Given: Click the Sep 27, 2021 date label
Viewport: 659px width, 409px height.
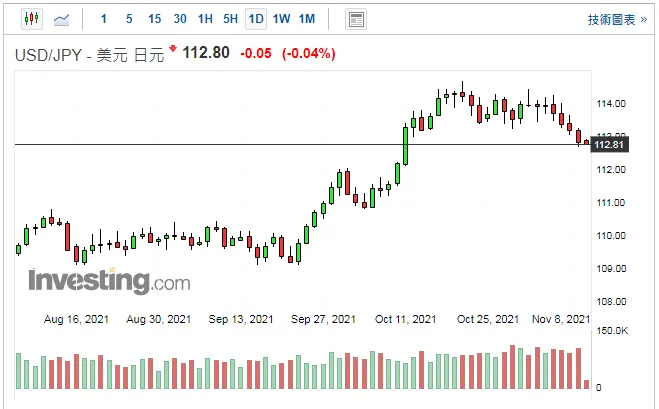Looking at the screenshot, I should tap(323, 319).
